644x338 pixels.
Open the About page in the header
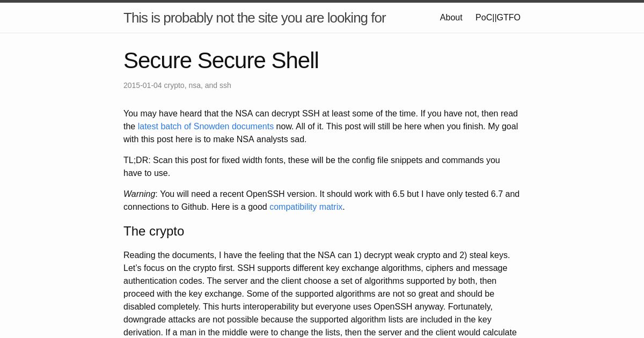(451, 18)
